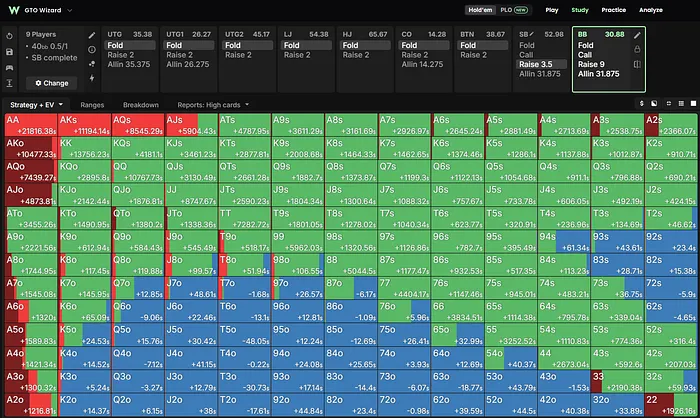Select SB Raise 3.5 action
Viewport: 700px width, 418px height.
click(x=542, y=64)
